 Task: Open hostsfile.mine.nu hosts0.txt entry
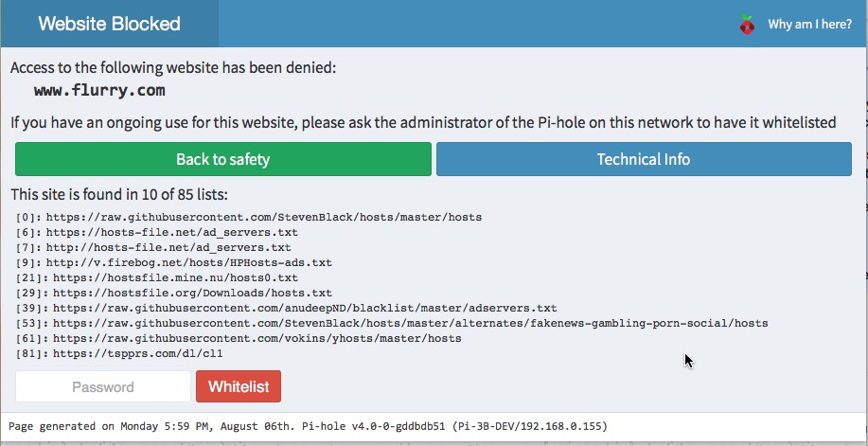click(175, 277)
